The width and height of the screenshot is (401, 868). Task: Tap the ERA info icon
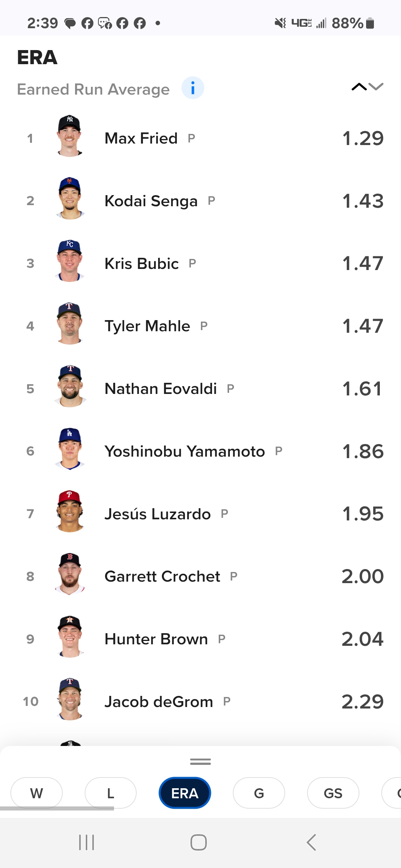click(193, 88)
